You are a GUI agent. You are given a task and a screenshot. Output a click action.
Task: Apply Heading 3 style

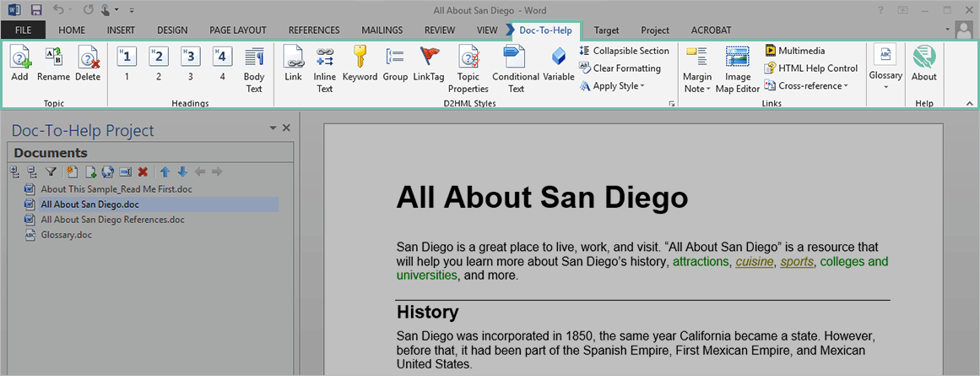pos(191,57)
